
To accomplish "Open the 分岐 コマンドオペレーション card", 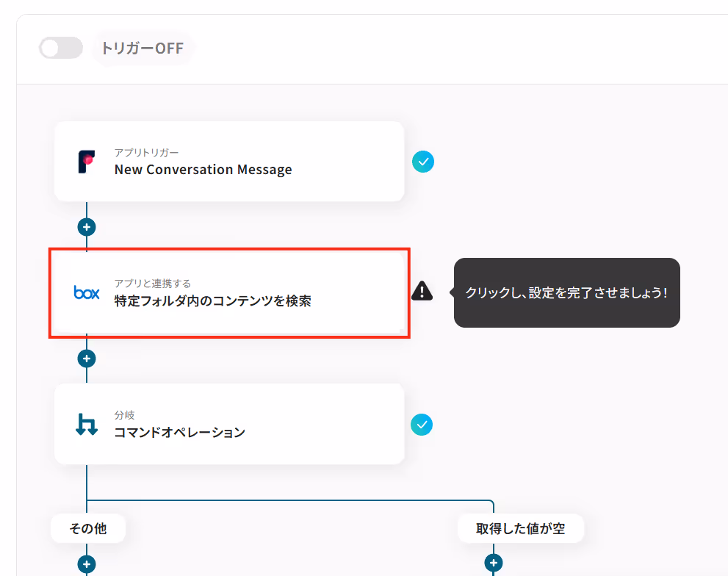I will 229,424.
